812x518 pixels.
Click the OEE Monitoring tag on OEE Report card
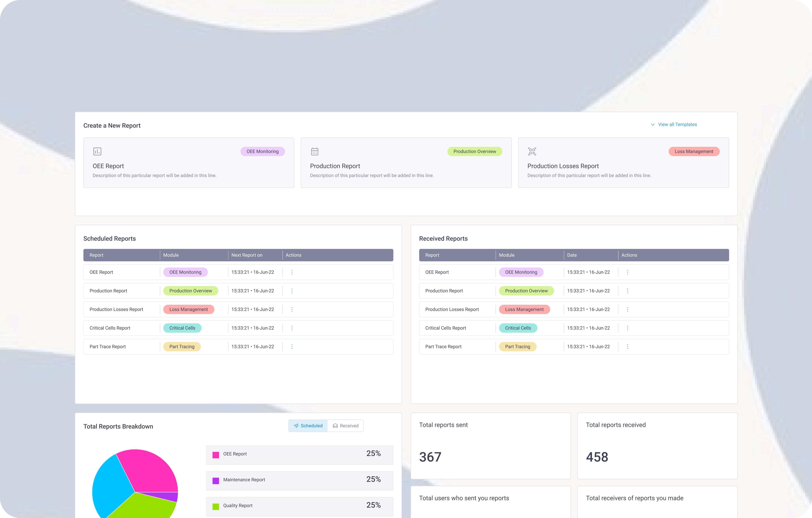[263, 151]
